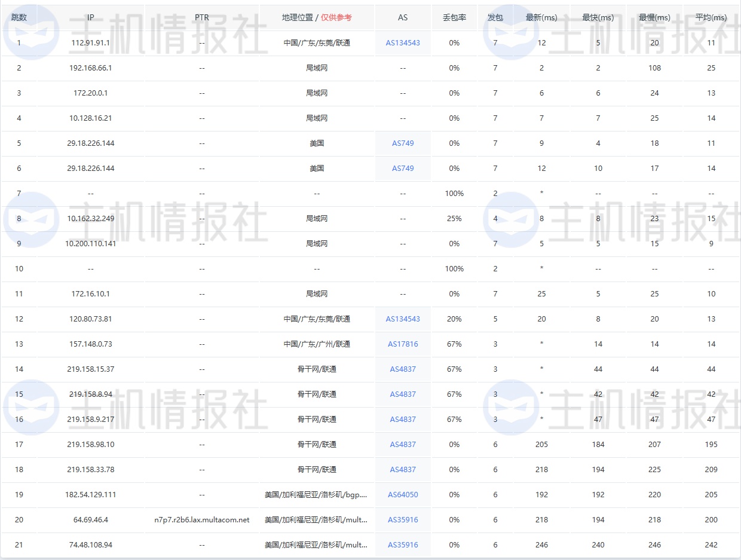The height and width of the screenshot is (560, 741).
Task: Open AS35916 link in hop 21 row
Action: [x=403, y=545]
